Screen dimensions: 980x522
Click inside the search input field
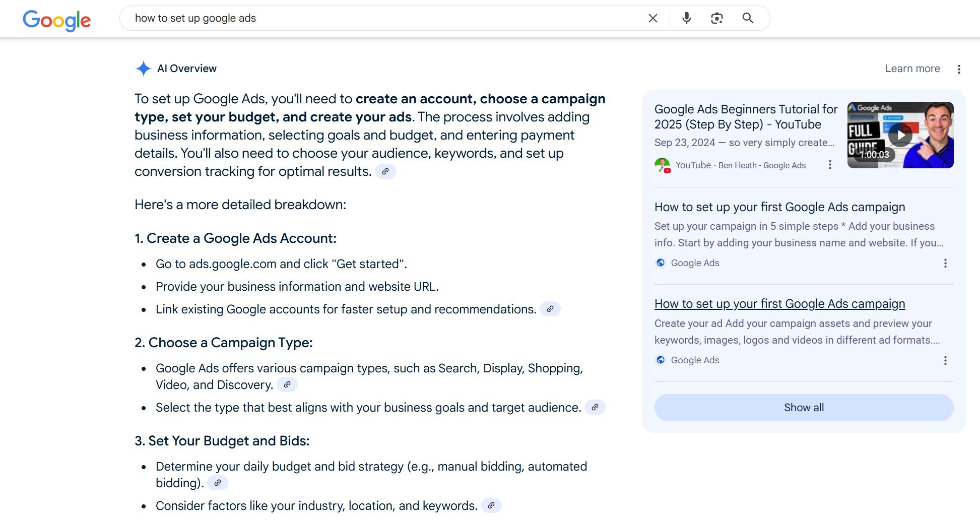[353, 18]
